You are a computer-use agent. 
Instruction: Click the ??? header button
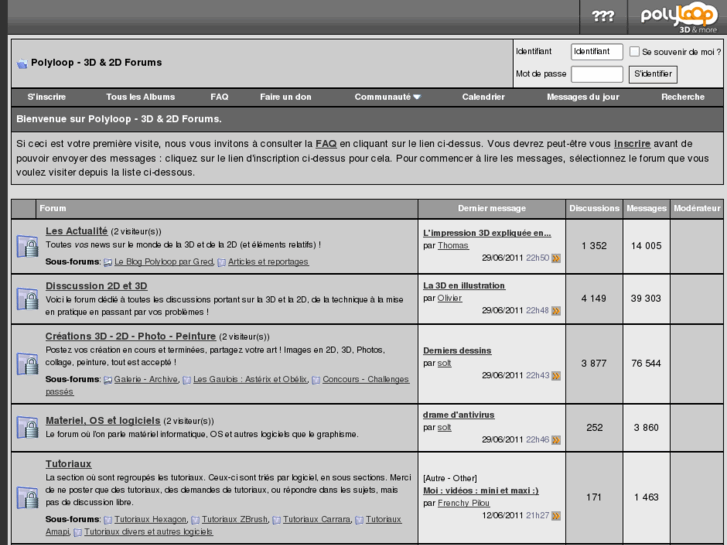pyautogui.click(x=603, y=16)
